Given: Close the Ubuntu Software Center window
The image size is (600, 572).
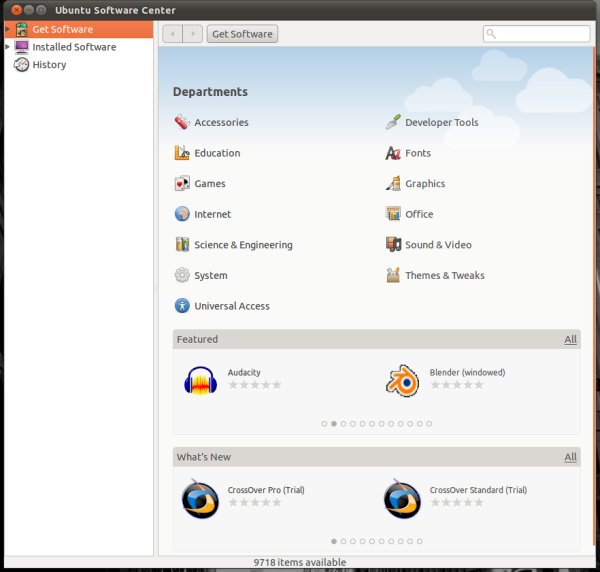Looking at the screenshot, I should 16,10.
